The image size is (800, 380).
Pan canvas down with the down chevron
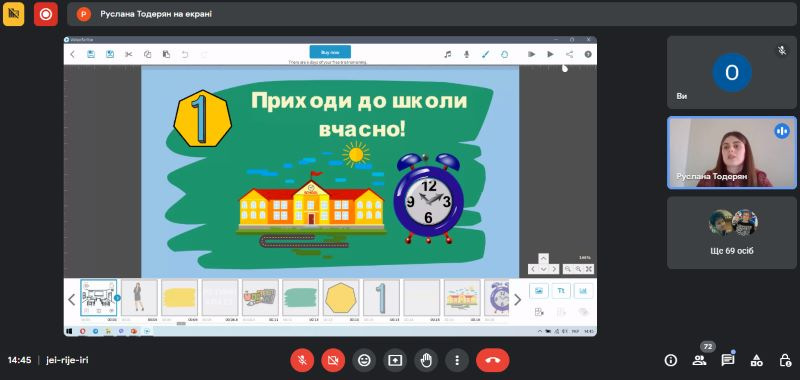[543, 269]
